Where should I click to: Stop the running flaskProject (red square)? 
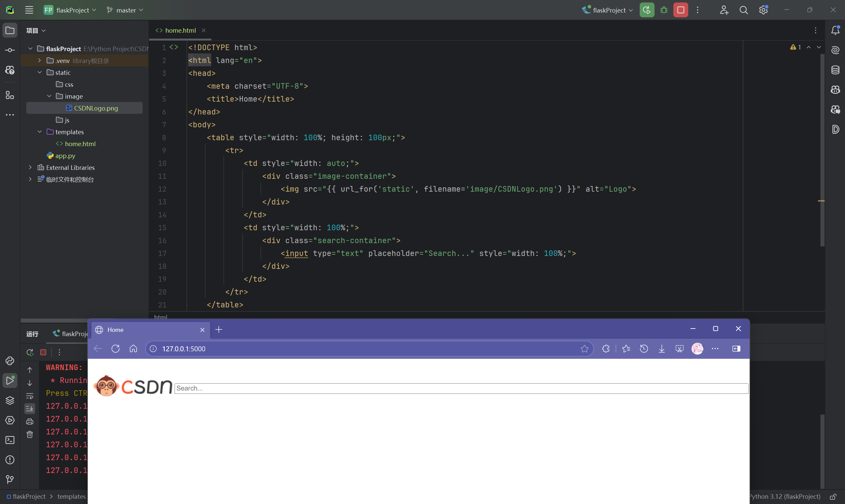point(681,10)
